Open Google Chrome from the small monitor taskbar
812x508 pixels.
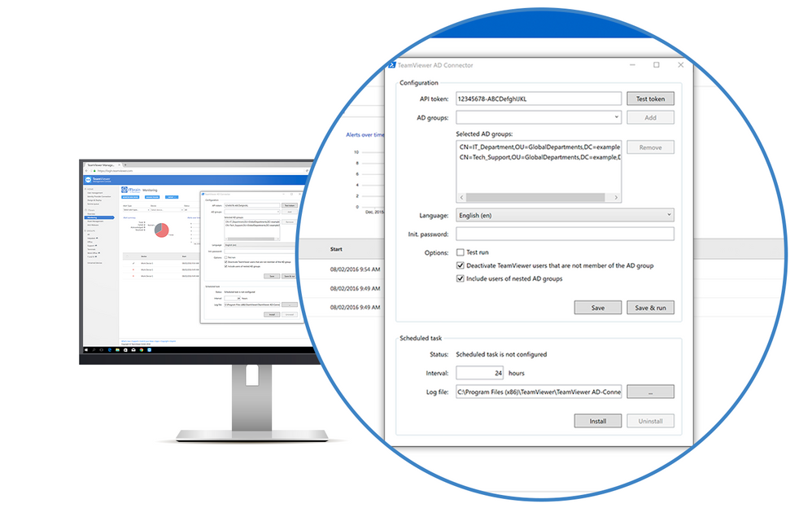tap(142, 350)
